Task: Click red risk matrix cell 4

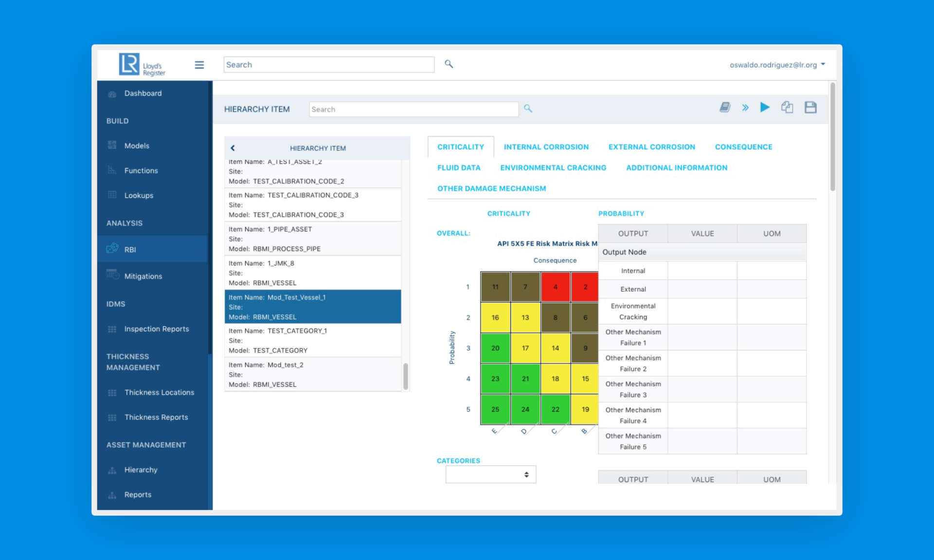Action: [555, 287]
